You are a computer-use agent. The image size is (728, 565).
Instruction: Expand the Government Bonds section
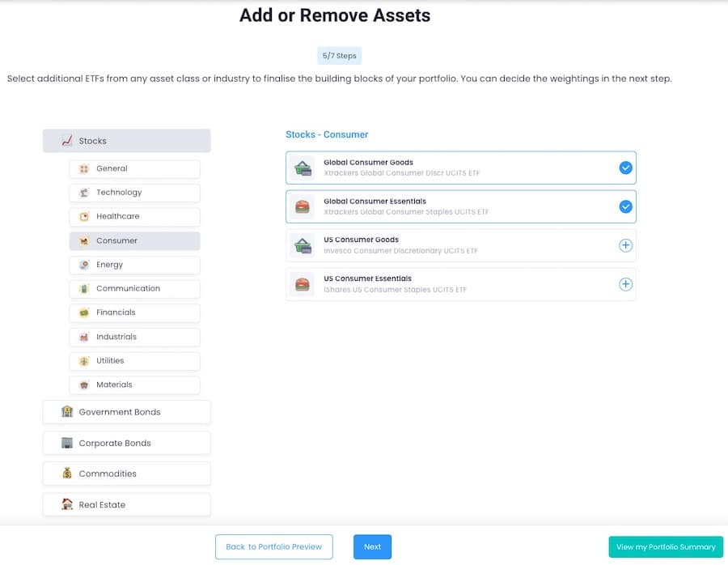point(127,412)
